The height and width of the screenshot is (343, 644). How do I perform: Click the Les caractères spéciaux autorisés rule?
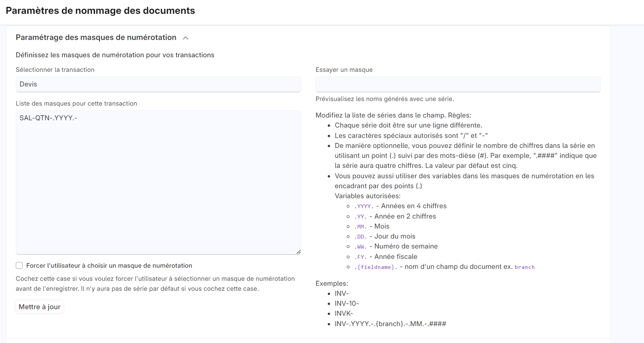click(411, 136)
